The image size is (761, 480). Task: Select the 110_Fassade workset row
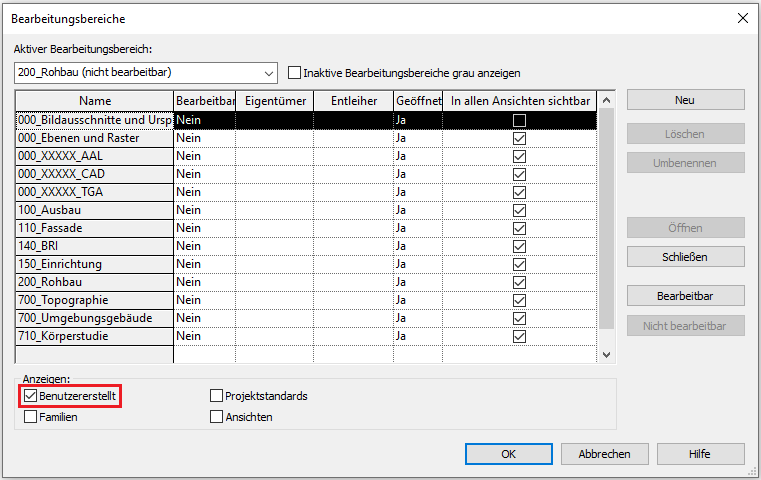[94, 228]
